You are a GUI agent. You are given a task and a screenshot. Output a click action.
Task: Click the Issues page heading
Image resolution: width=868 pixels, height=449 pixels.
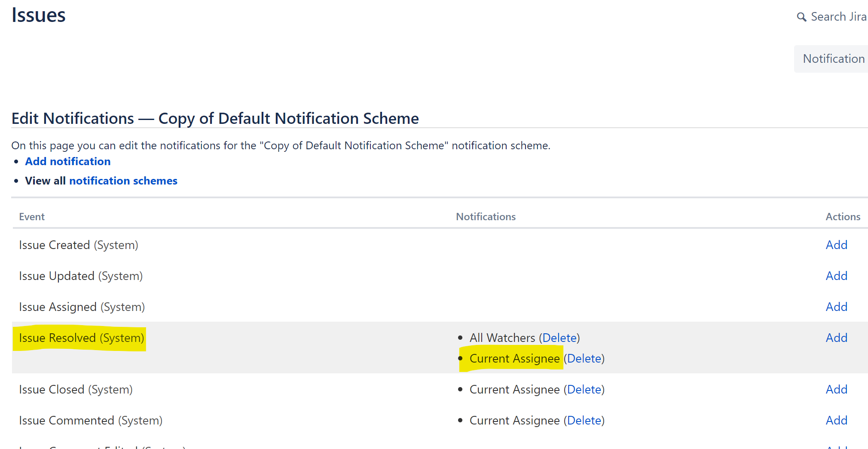pyautogui.click(x=39, y=15)
